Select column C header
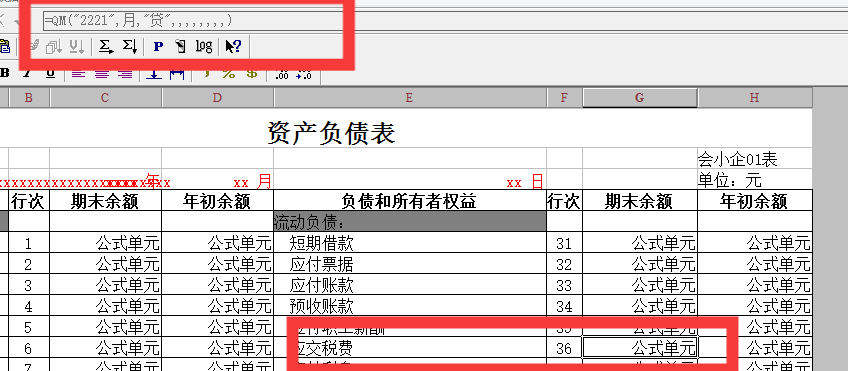848x371 pixels. (x=105, y=97)
